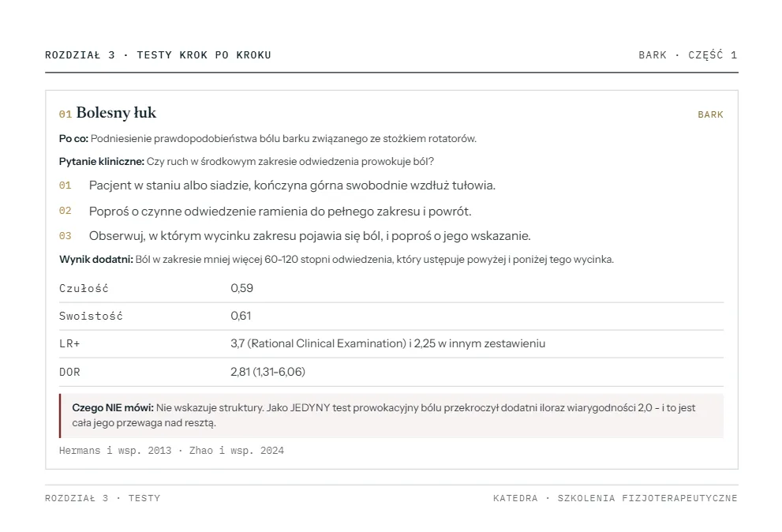Click footer "ROZDZIAŁ 3 · TESTY" text
This screenshot has width=782, height=532.
coord(103,498)
